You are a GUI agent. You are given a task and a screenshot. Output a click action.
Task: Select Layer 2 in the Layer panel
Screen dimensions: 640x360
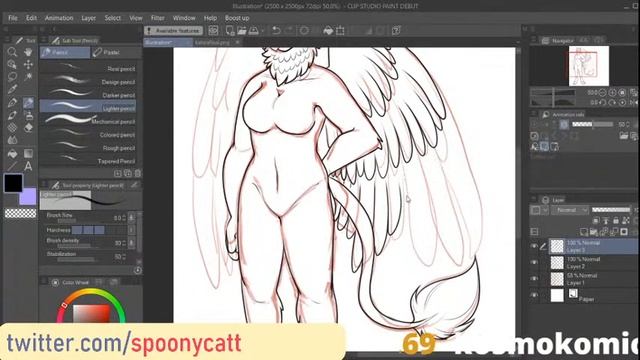tap(592, 262)
